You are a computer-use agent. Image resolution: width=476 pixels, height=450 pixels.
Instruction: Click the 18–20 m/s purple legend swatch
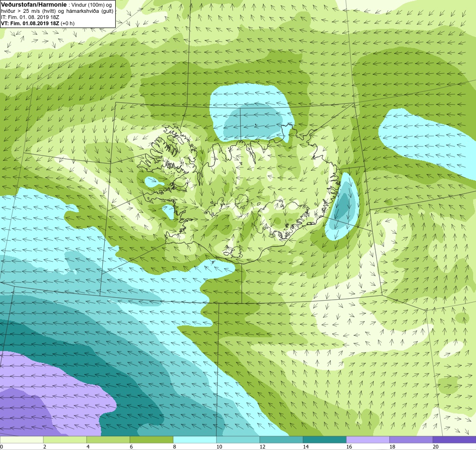[x=411, y=440]
